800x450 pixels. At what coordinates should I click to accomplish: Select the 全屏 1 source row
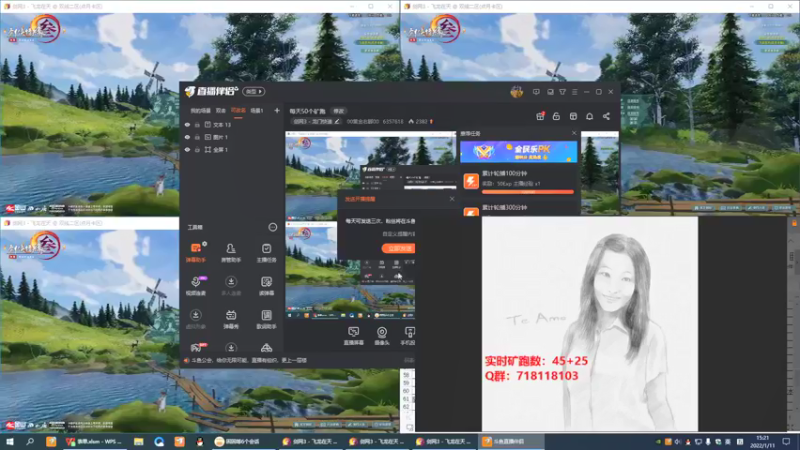231,149
